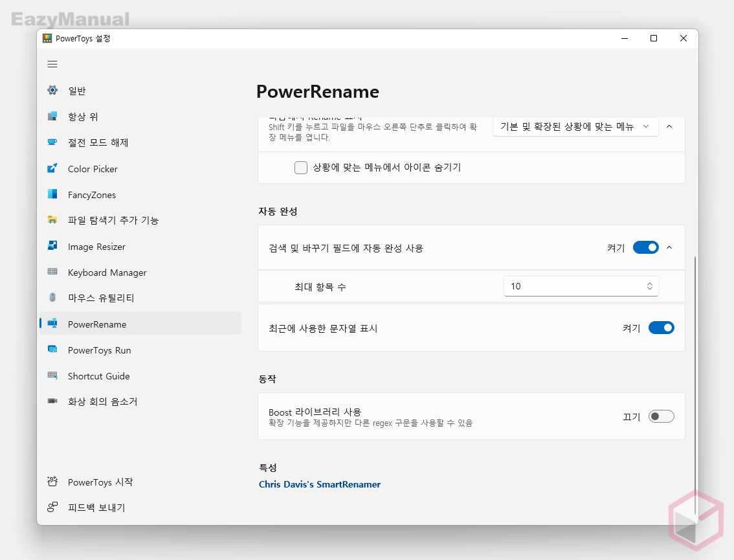This screenshot has height=560, width=734.
Task: Click the 특성 heading text
Action: (268, 467)
